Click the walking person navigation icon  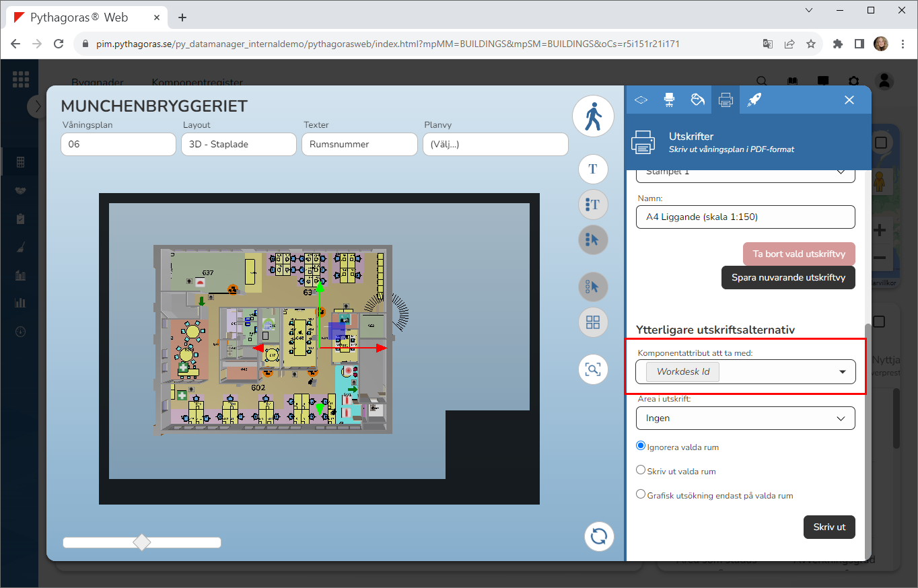click(593, 116)
